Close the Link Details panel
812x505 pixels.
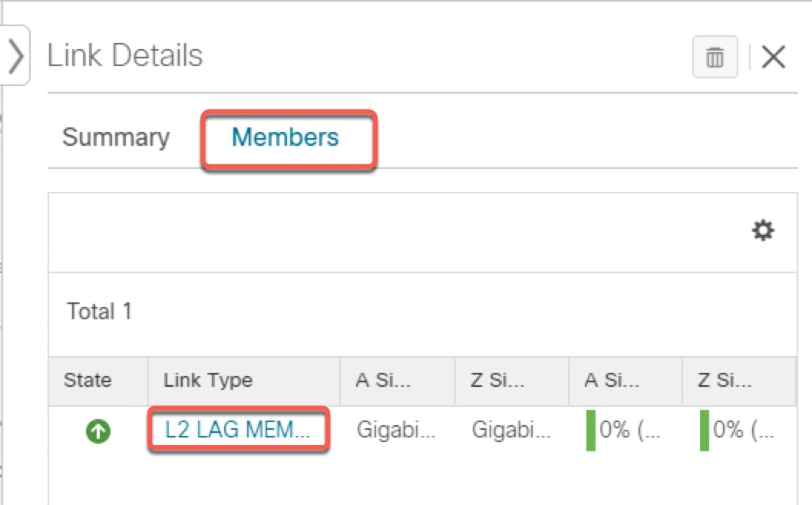[x=773, y=58]
